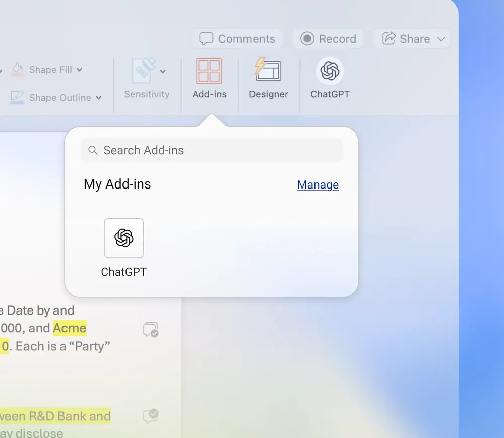Click the highlighted word Acme
This screenshot has width=504, height=438.
70,328
